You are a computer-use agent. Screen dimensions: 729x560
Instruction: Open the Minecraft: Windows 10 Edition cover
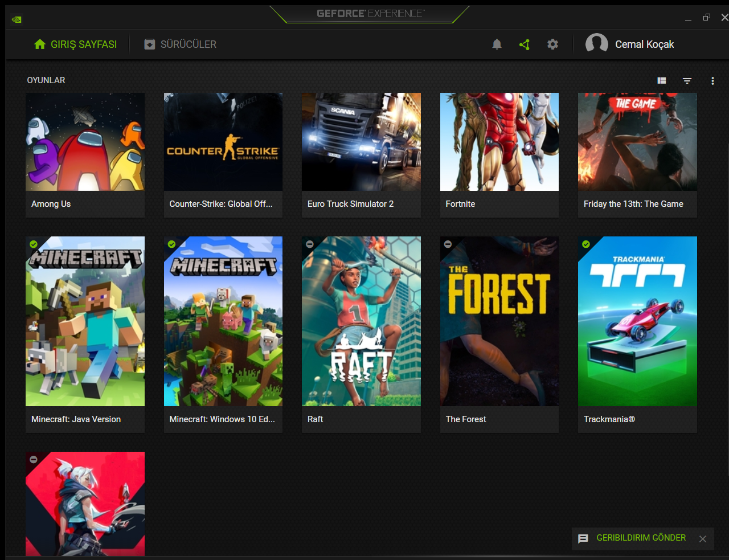223,321
